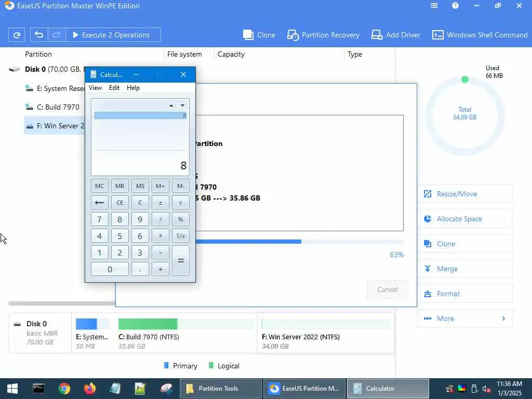Click the percent key

pyautogui.click(x=180, y=219)
